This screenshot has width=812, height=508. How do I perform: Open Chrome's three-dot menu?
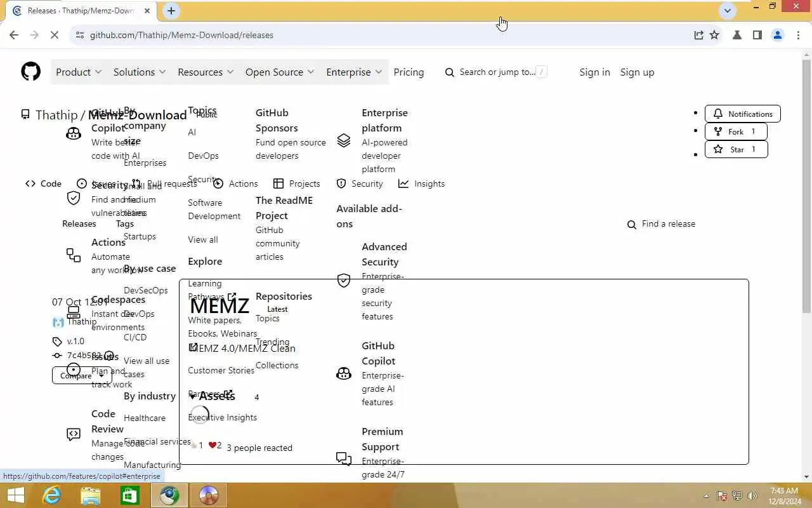pyautogui.click(x=798, y=35)
